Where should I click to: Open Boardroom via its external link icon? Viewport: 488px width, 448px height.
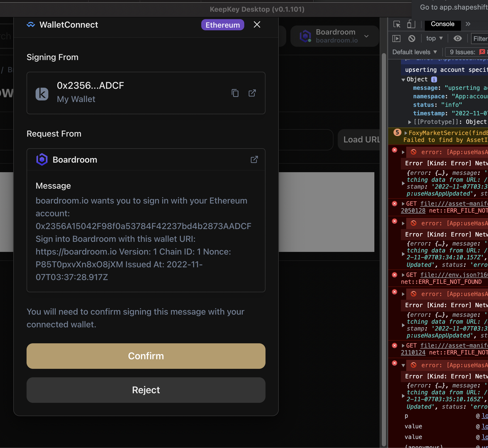point(254,159)
